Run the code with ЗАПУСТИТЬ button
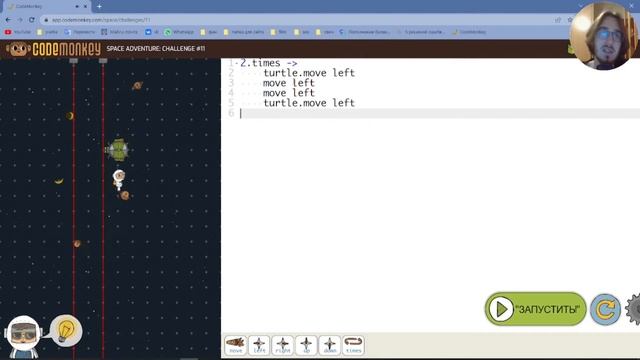 tap(536, 309)
